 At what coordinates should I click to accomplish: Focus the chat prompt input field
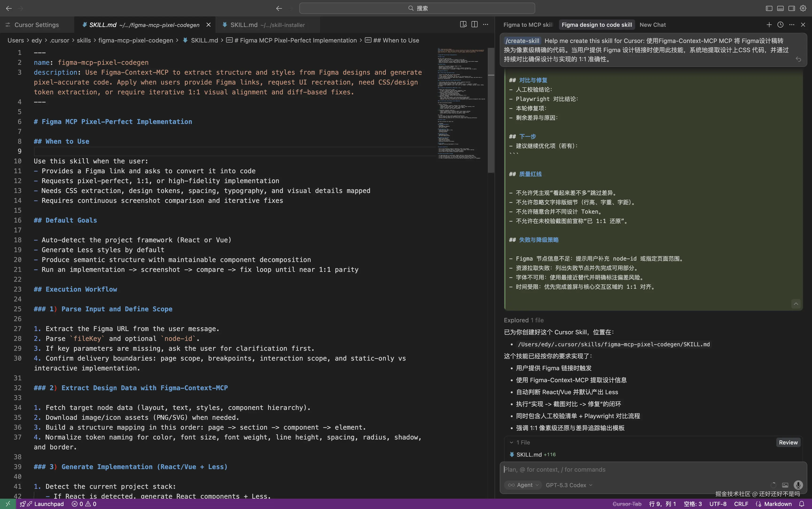tap(640, 470)
